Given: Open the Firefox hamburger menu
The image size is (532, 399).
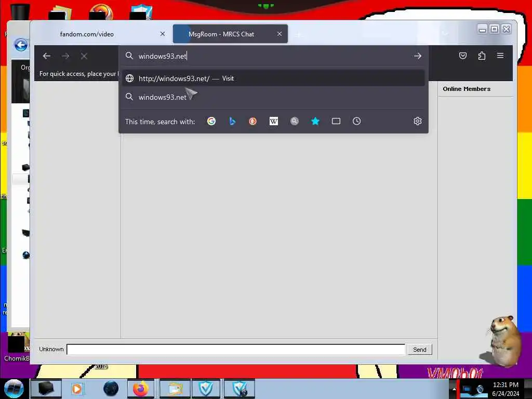Looking at the screenshot, I should 500,56.
